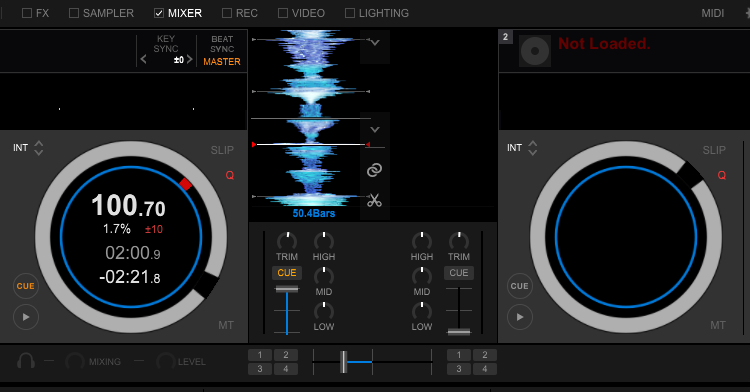
Task: Click the right deck quantize Q icon
Action: (721, 175)
